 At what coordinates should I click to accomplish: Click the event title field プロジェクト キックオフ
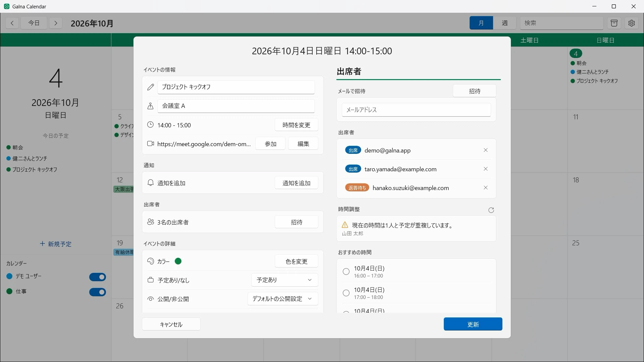click(x=236, y=87)
